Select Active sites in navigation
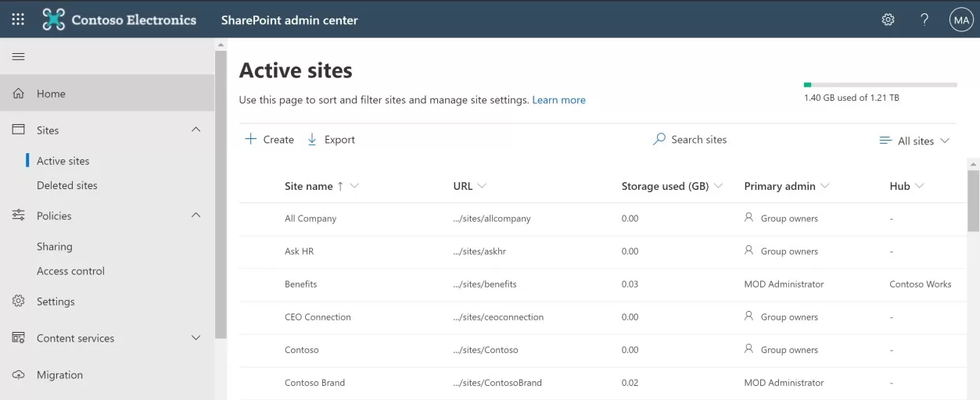The width and height of the screenshot is (980, 400). point(63,161)
